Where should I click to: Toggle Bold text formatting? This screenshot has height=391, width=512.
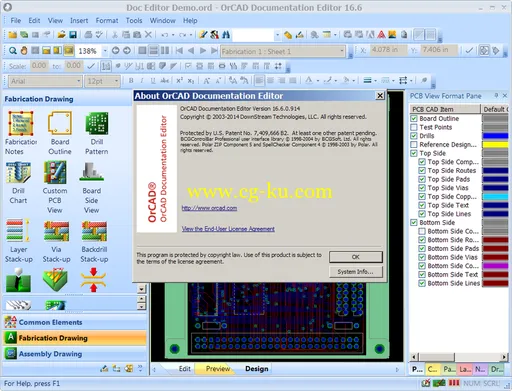point(131,81)
